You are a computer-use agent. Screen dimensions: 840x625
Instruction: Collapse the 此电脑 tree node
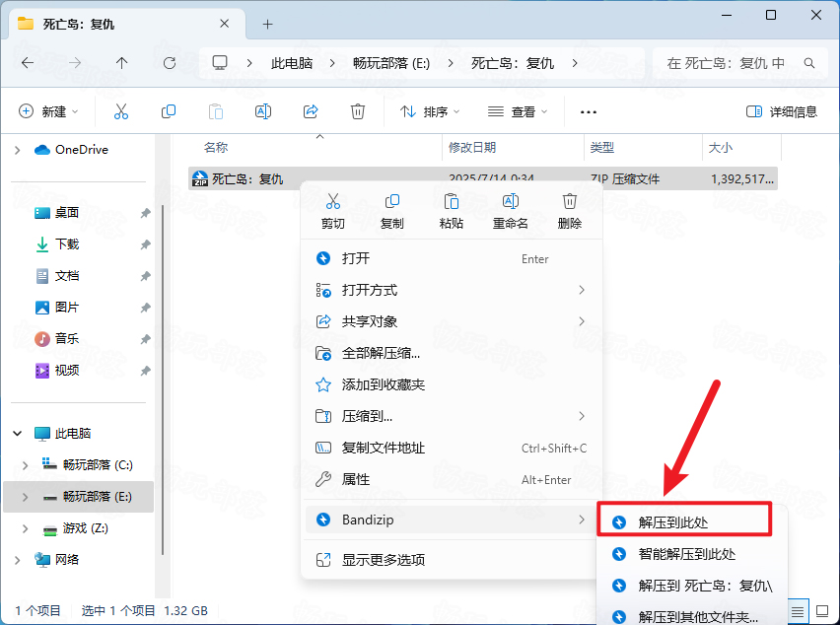17,434
